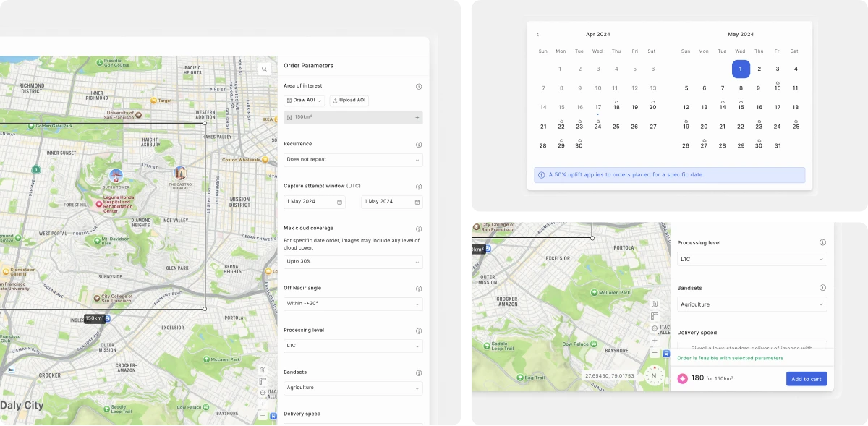Click info icon in 50% uplift banner
Screen dimensions: 868x426
542,175
